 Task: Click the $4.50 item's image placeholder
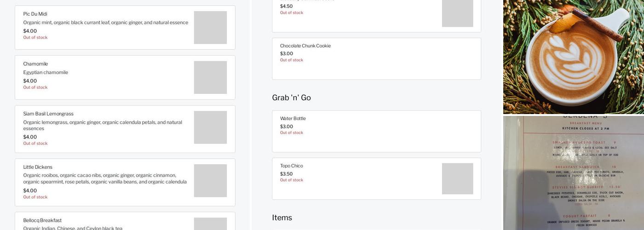pyautogui.click(x=457, y=14)
